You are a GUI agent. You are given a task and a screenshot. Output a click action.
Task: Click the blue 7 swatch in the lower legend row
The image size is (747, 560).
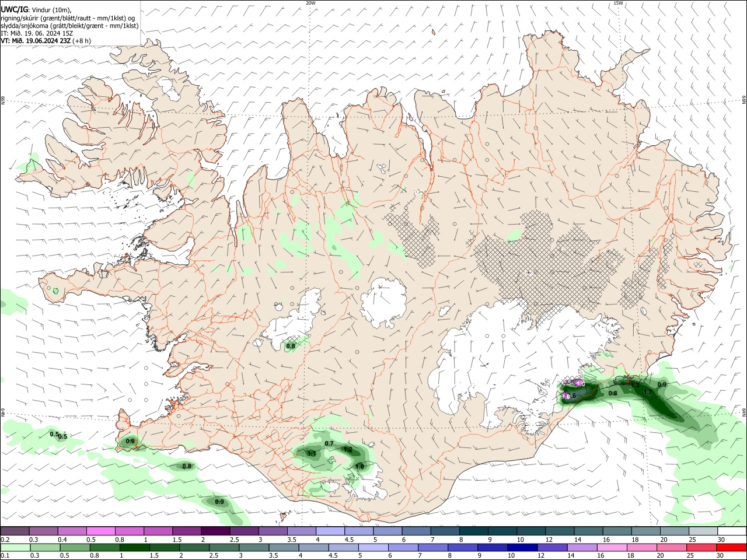[433, 547]
